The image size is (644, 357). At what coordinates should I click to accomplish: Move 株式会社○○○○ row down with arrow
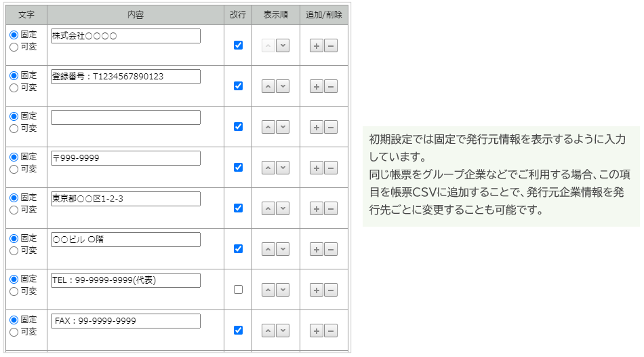283,45
